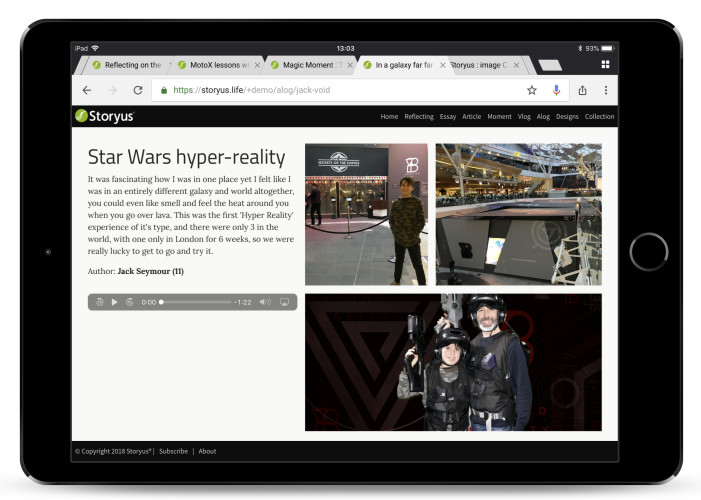
Task: Open Article in site navigation
Action: point(471,117)
